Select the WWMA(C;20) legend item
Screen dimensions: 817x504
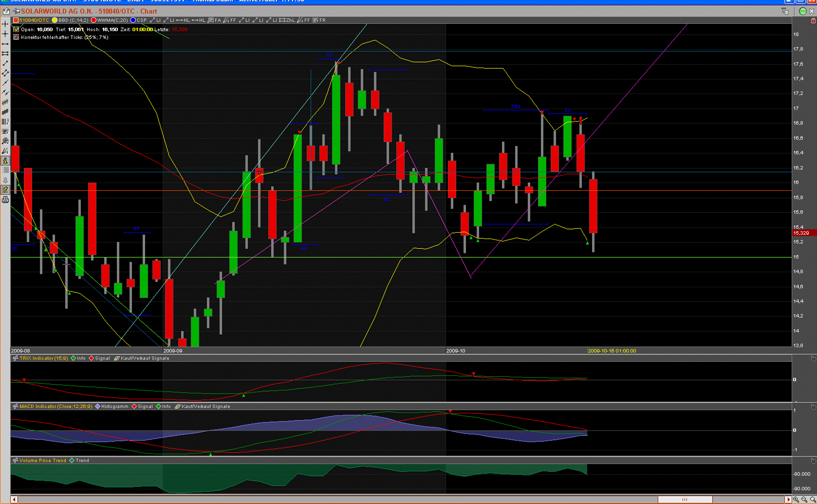tap(111, 20)
